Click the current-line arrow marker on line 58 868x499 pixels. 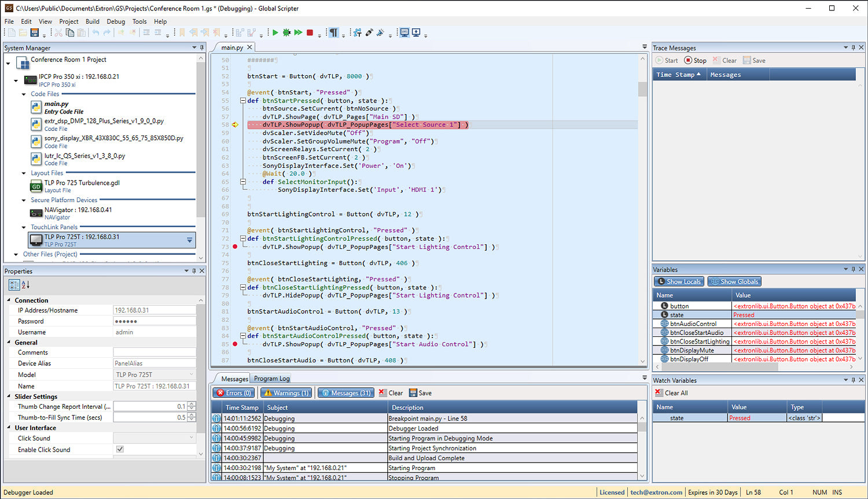click(x=235, y=124)
